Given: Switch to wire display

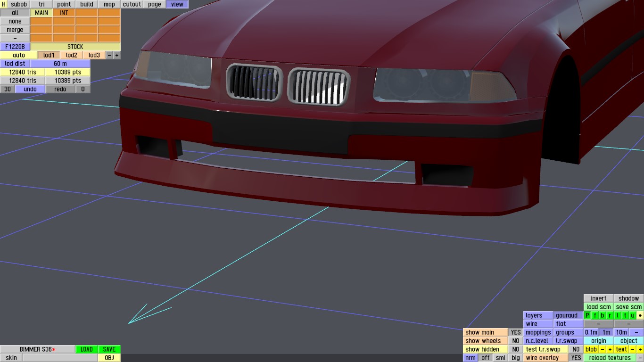Looking at the screenshot, I should point(538,324).
